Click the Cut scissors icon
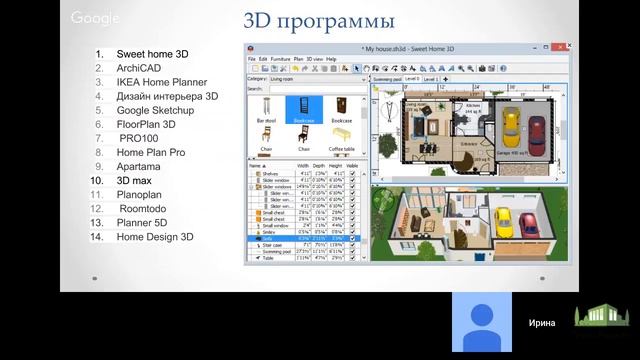Viewport: 640px width, 360px height. [x=314, y=69]
